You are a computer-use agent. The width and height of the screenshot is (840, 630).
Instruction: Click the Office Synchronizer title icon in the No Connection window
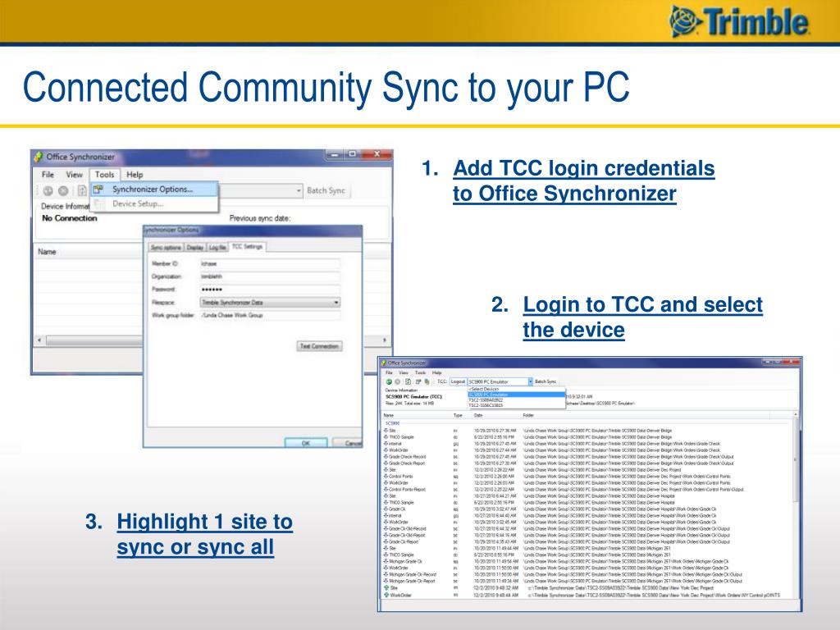(x=39, y=157)
